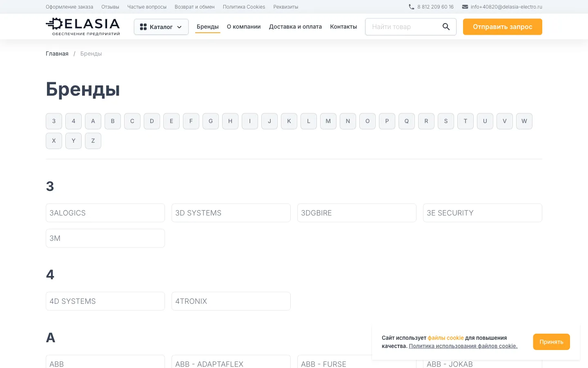Open the Бренды menu item

click(207, 27)
